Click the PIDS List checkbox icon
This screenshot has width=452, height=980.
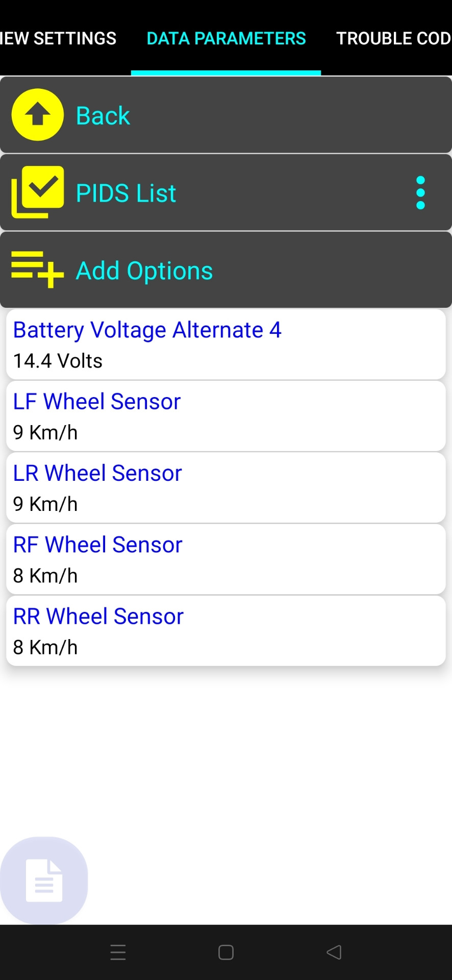click(38, 192)
